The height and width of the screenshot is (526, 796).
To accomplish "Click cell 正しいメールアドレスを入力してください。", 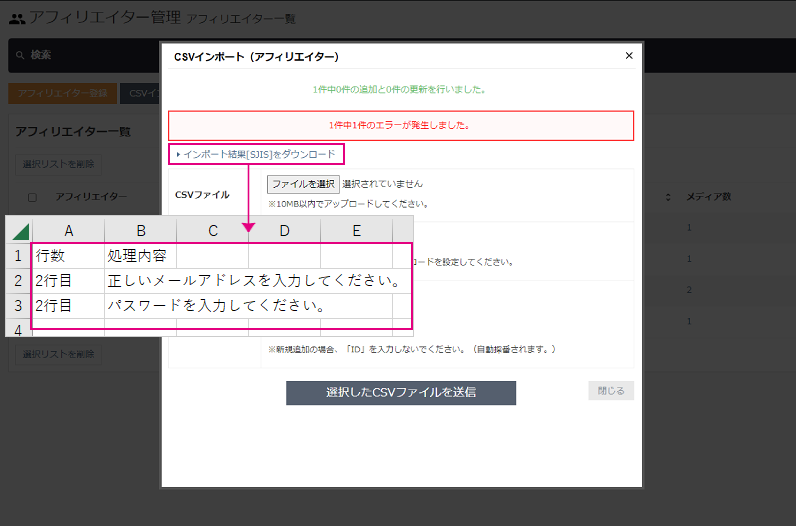I will pyautogui.click(x=254, y=281).
